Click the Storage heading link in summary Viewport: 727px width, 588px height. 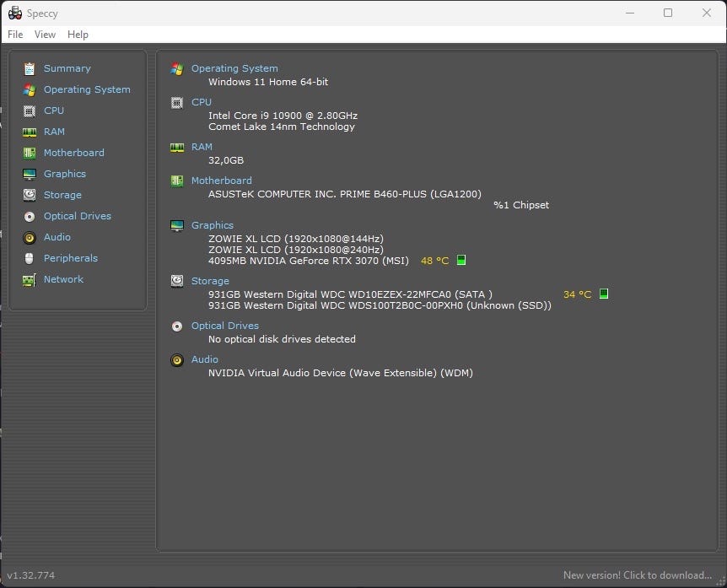210,281
